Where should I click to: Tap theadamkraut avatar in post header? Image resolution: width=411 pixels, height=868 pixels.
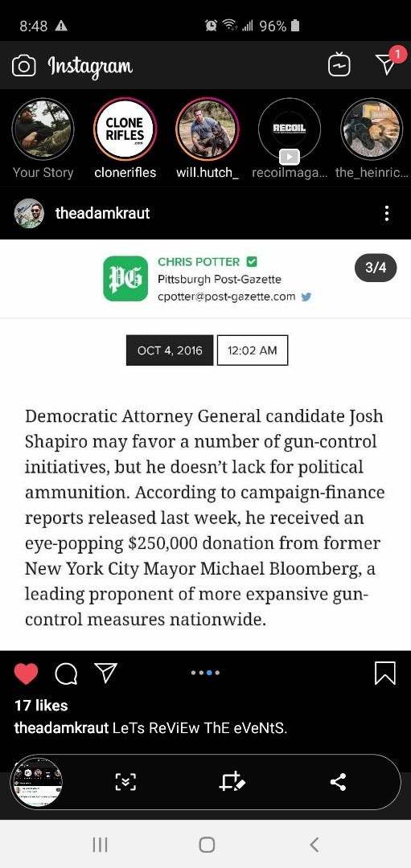click(29, 213)
